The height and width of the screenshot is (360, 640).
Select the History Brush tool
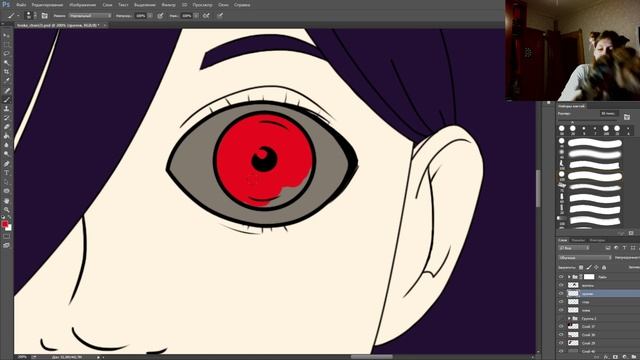click(x=7, y=118)
